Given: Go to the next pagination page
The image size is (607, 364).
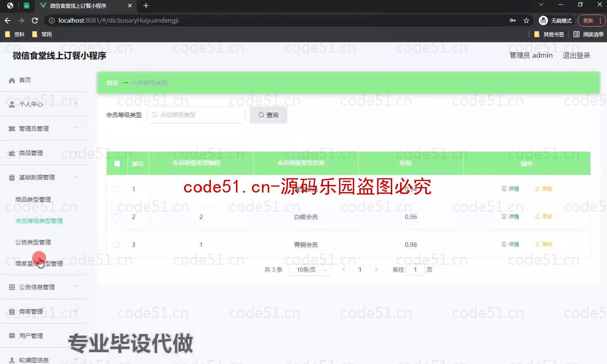Looking at the screenshot, I should tap(376, 270).
